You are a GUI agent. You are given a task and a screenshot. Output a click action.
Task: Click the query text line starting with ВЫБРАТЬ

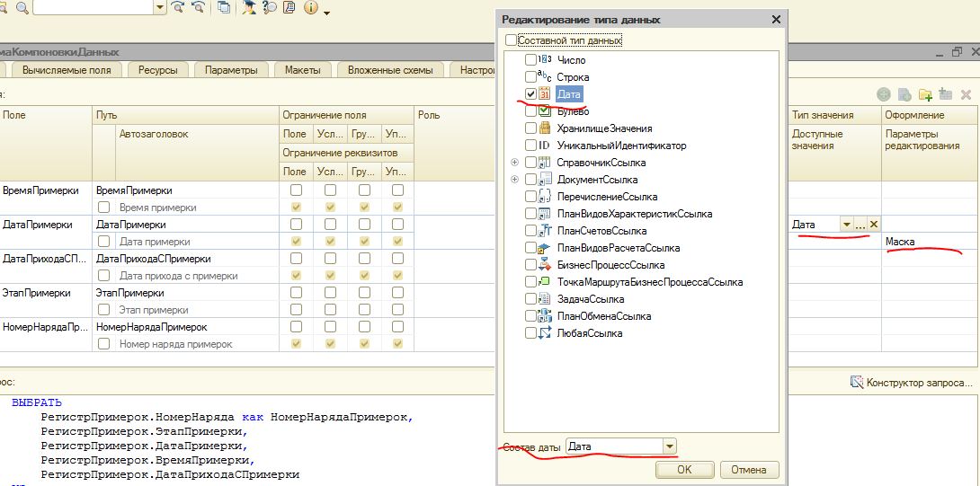pyautogui.click(x=37, y=403)
